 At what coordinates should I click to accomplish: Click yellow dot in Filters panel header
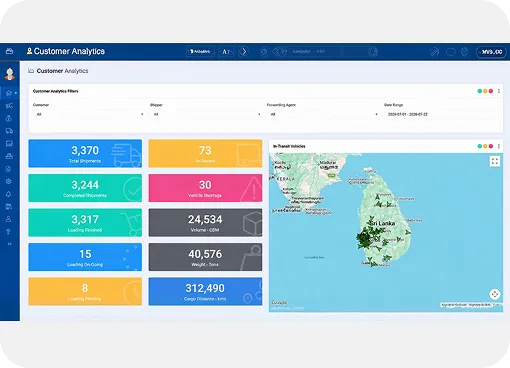pyautogui.click(x=485, y=91)
